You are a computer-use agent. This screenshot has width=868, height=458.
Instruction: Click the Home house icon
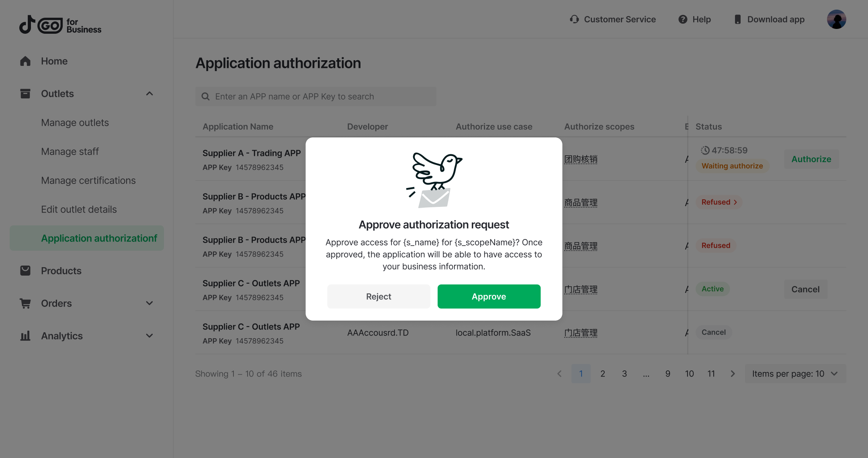(x=25, y=61)
